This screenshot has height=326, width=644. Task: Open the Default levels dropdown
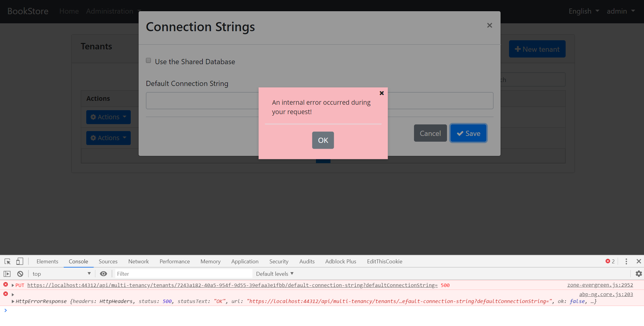click(274, 274)
